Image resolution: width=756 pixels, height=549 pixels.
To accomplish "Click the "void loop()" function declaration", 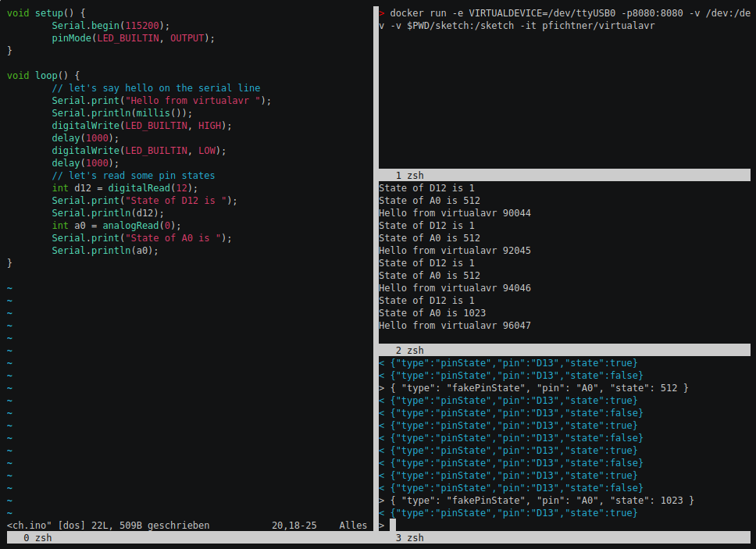I will pos(43,76).
